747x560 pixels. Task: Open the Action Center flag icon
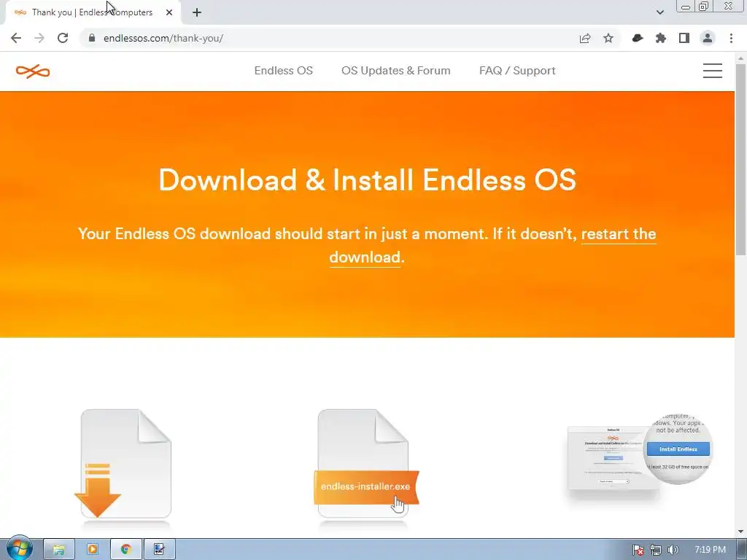[x=638, y=550]
